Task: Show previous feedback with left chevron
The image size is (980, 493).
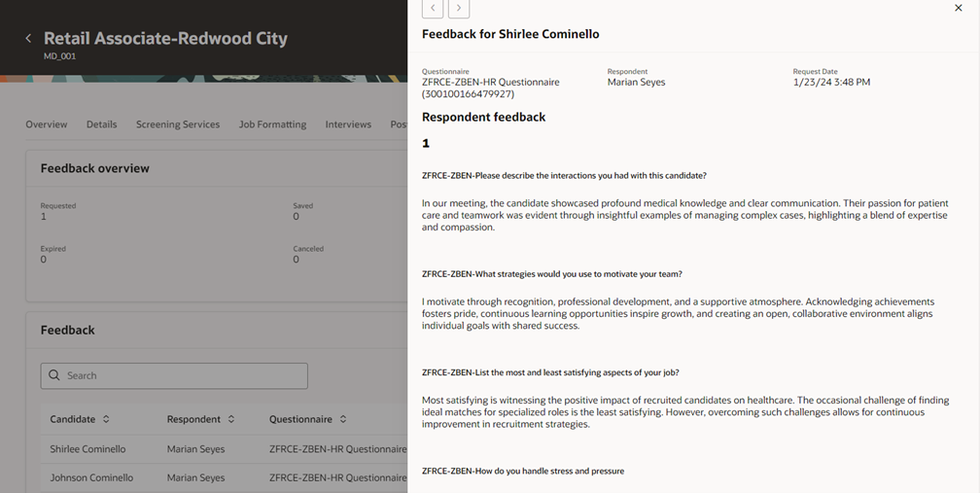Action: pyautogui.click(x=433, y=8)
